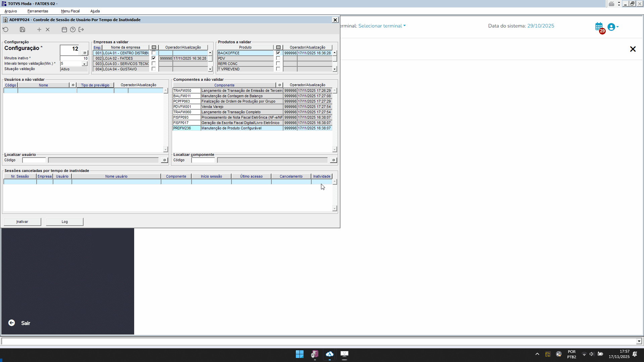Click the calendar toolbar icon
Viewport: 644px width, 362px height.
pyautogui.click(x=64, y=29)
